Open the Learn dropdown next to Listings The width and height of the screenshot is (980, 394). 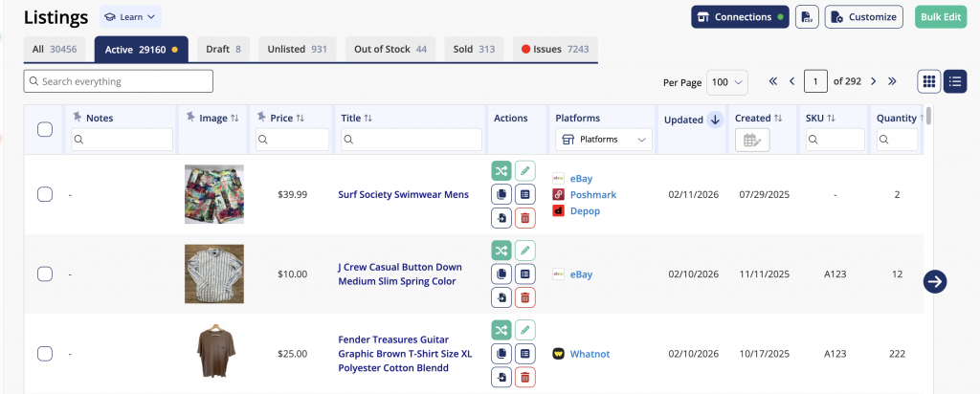click(x=130, y=17)
